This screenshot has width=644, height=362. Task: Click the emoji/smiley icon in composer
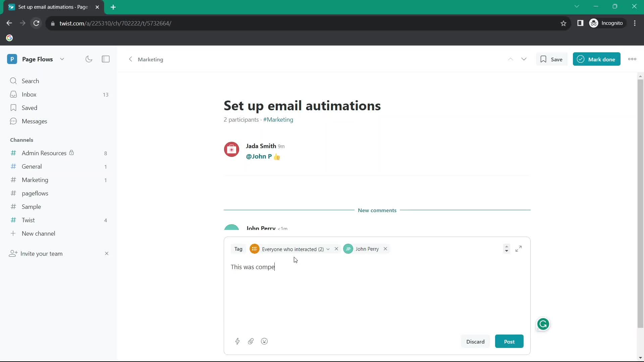click(x=265, y=341)
